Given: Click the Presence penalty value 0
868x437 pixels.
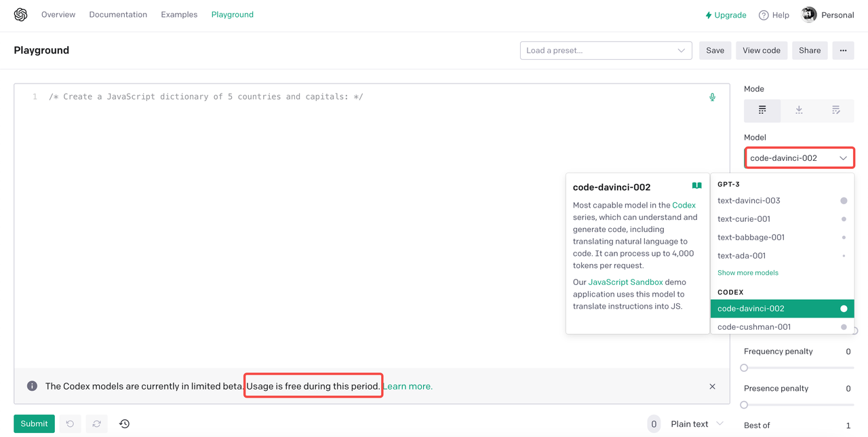Looking at the screenshot, I should pyautogui.click(x=848, y=389).
